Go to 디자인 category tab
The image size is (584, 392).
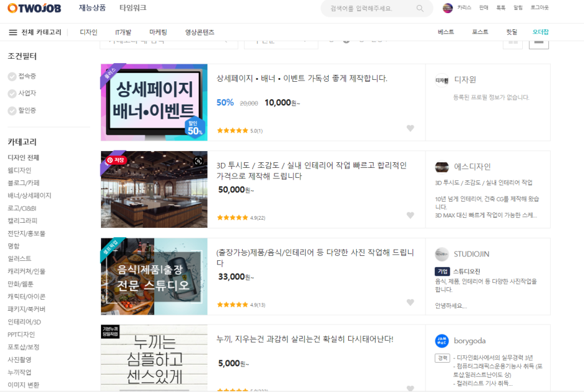pyautogui.click(x=88, y=32)
